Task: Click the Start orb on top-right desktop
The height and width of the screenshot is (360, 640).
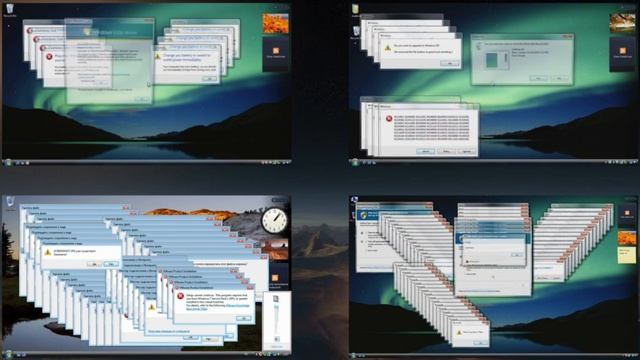Action: (x=355, y=162)
